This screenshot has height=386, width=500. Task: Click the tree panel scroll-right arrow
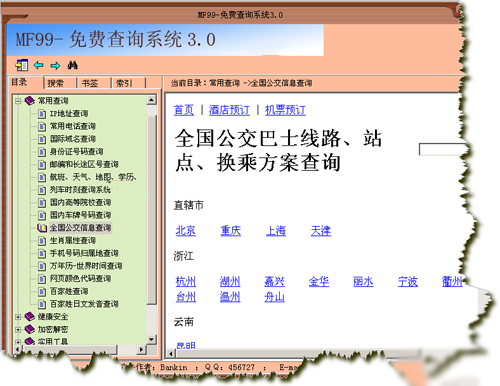[x=142, y=349]
